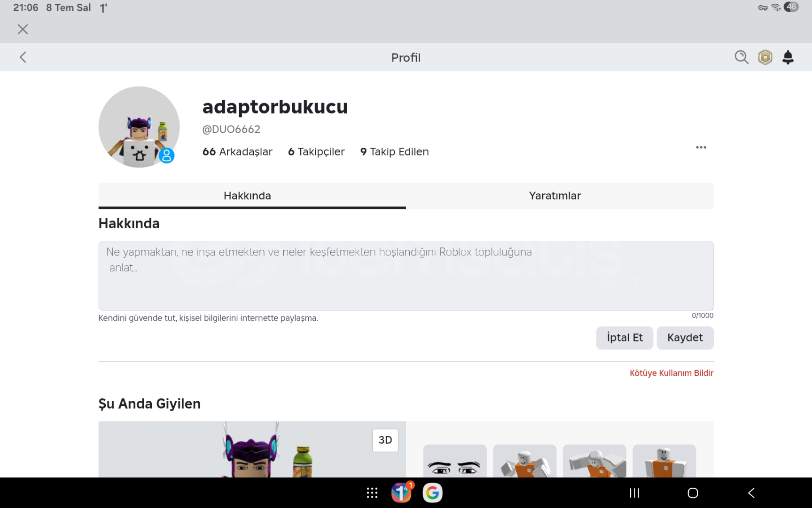Select the second worn item thumbnail
Image resolution: width=812 pixels, height=508 pixels.
pos(524,461)
